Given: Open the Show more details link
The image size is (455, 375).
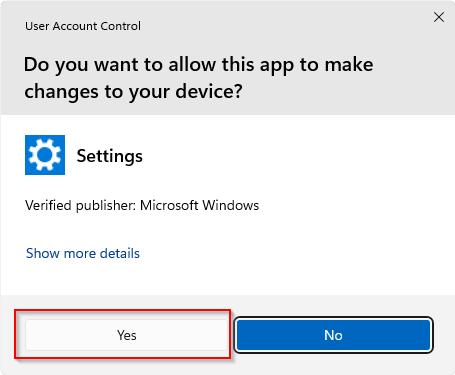Looking at the screenshot, I should (x=83, y=253).
